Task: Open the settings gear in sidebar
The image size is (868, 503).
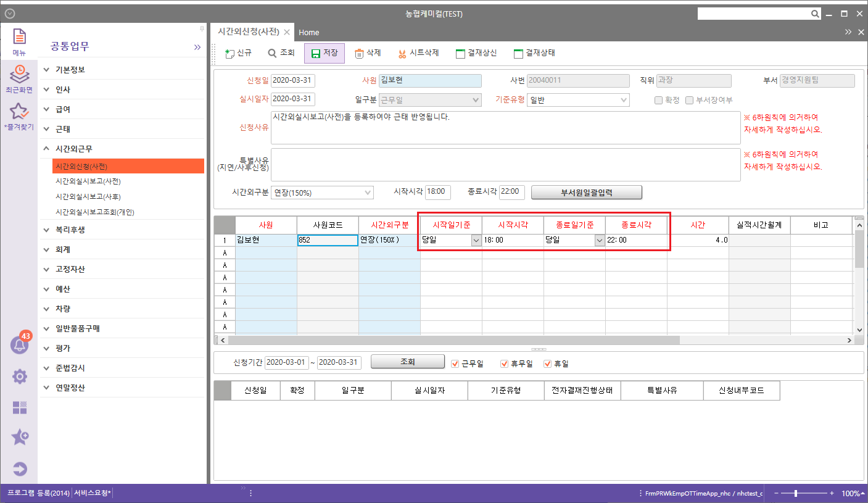Action: [x=20, y=376]
